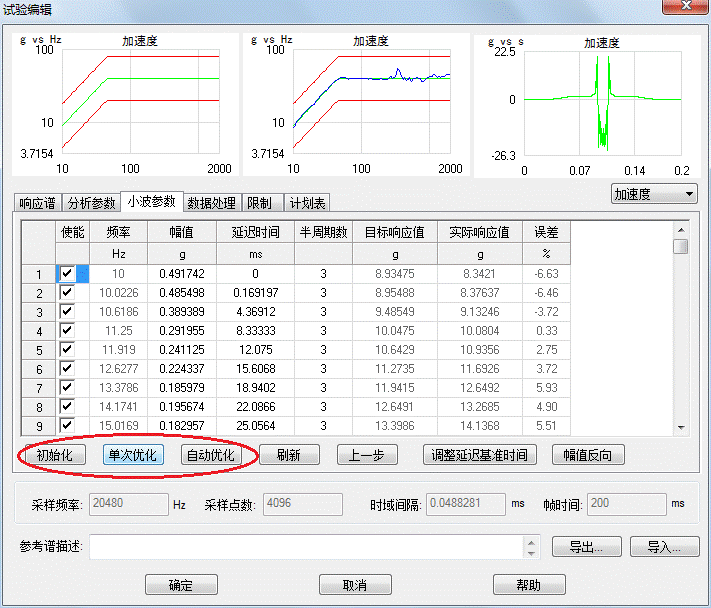This screenshot has width=711, height=608.
Task: Click the 时域间隔 field 0.0488281
Action: pos(466,504)
